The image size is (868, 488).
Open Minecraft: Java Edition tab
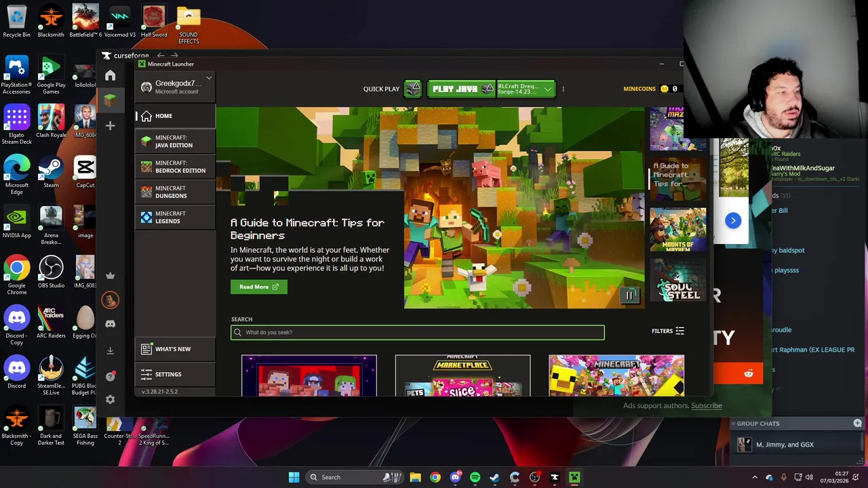click(176, 142)
